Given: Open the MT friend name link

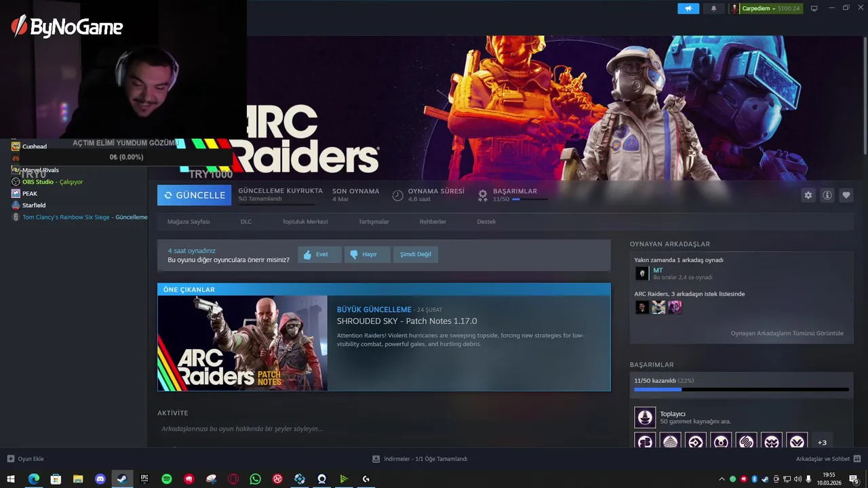Looking at the screenshot, I should coord(658,270).
